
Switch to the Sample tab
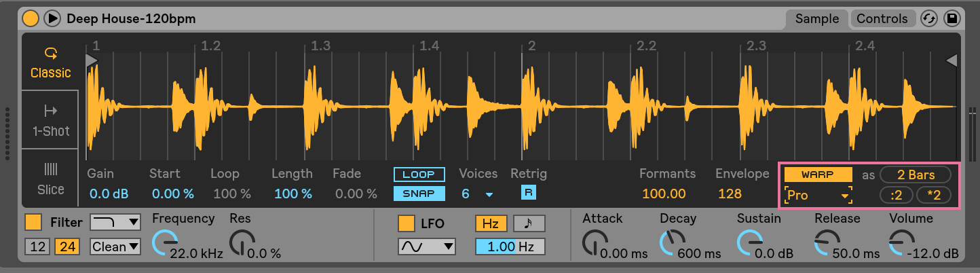pos(816,18)
